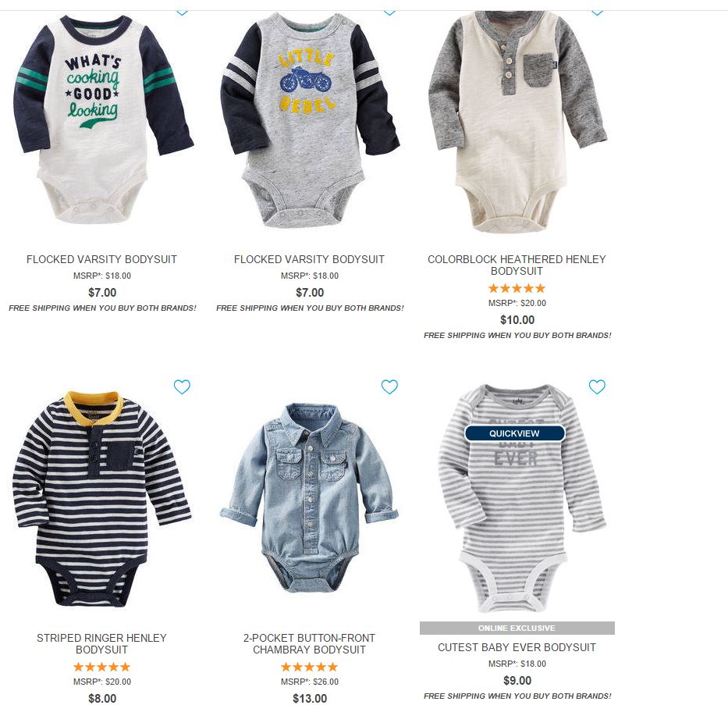Open the Little Rebel motorcycle bodysuit image
728x705 pixels.
(310, 119)
